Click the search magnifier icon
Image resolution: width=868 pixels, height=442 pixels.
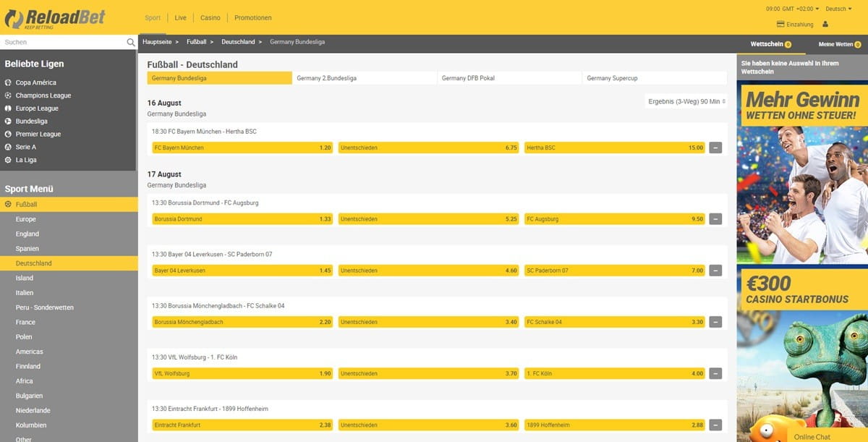[131, 43]
